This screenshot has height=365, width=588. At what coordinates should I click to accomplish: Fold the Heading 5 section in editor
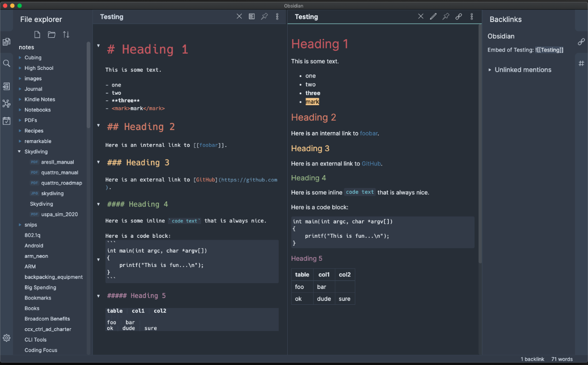pos(98,296)
